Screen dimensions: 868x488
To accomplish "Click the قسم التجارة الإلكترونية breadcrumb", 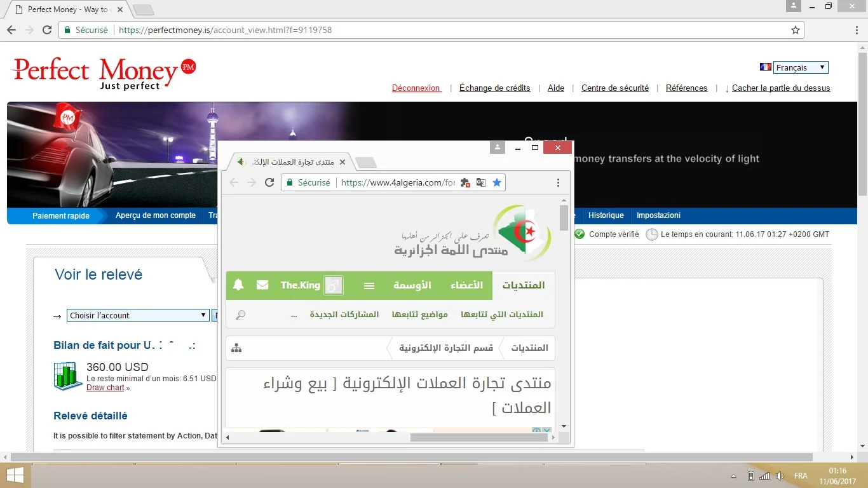I will tap(446, 348).
